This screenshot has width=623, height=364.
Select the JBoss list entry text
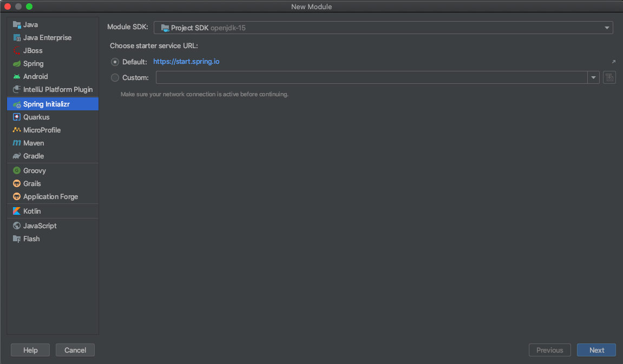click(32, 50)
